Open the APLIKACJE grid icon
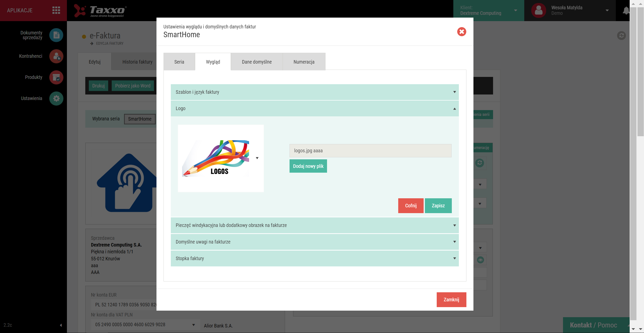644x333 pixels. [x=56, y=10]
